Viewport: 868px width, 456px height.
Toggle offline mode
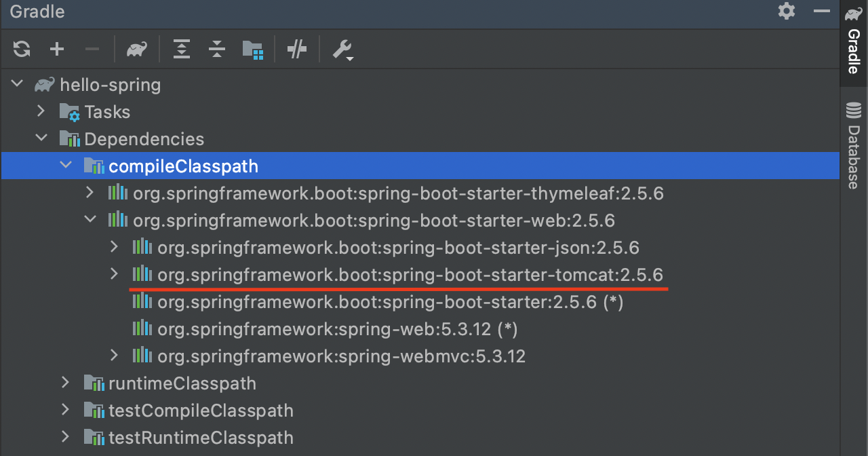[x=297, y=49]
